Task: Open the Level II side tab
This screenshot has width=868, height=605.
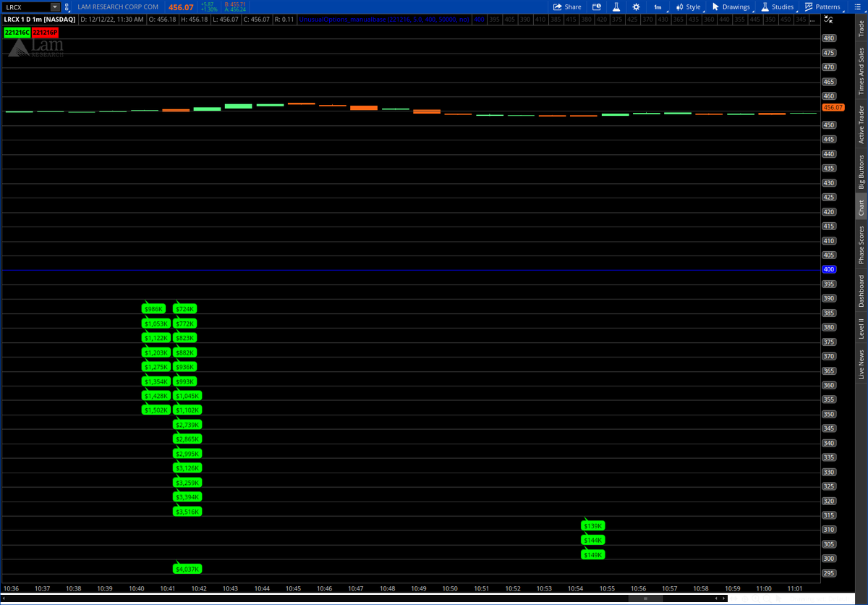Action: coord(861,329)
